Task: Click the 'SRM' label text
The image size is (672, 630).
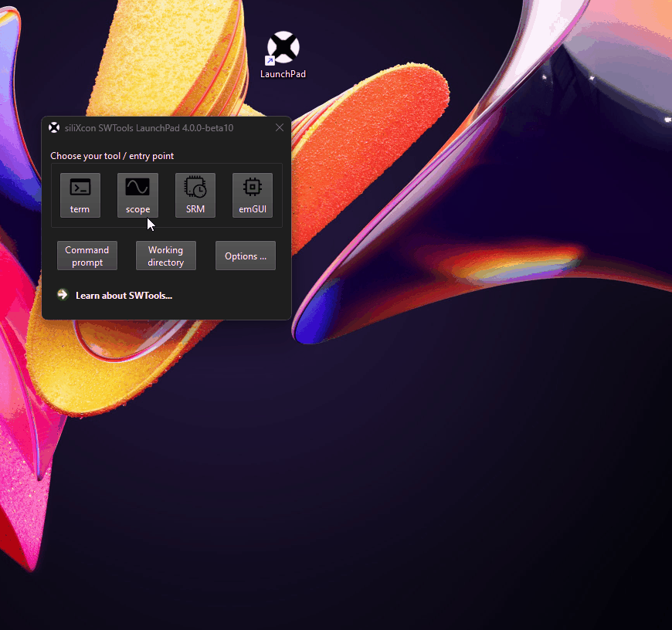Action: coord(195,209)
